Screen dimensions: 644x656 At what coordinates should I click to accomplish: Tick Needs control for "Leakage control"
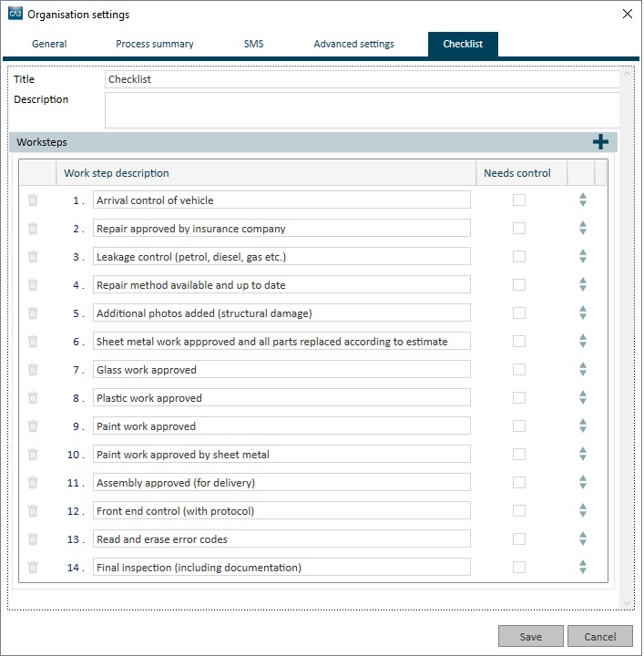tap(519, 256)
